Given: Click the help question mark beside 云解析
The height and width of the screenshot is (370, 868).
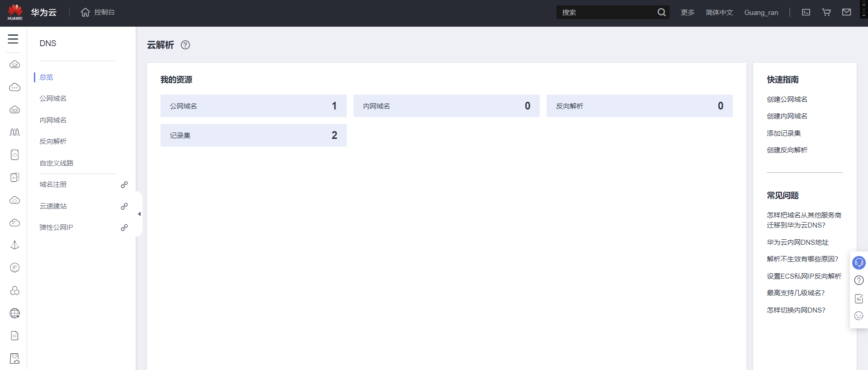Looking at the screenshot, I should (185, 45).
